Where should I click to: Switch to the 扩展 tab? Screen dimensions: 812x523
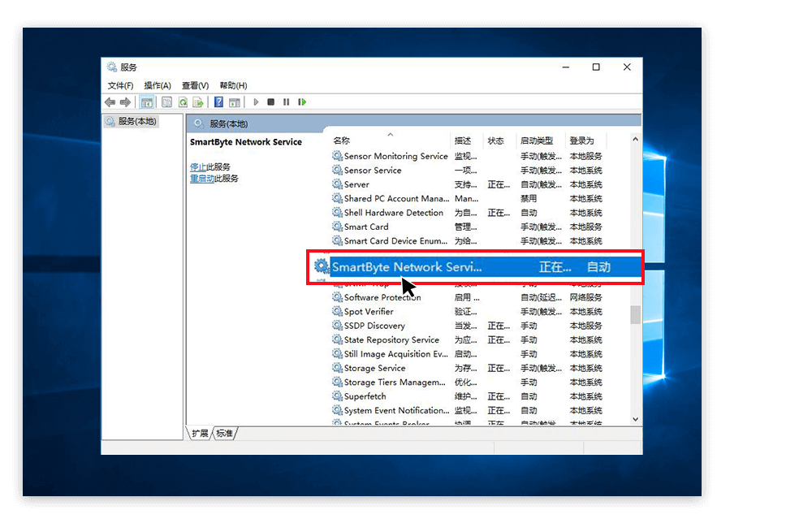point(199,433)
